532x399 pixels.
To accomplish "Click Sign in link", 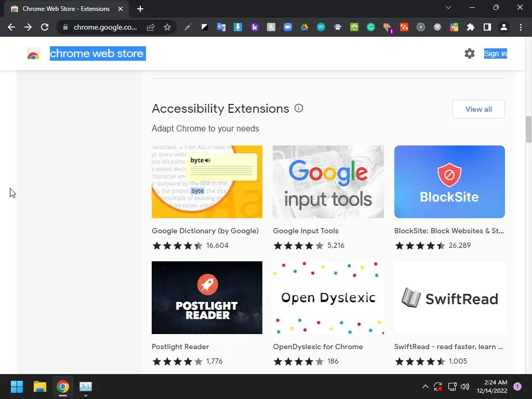I will tap(495, 54).
